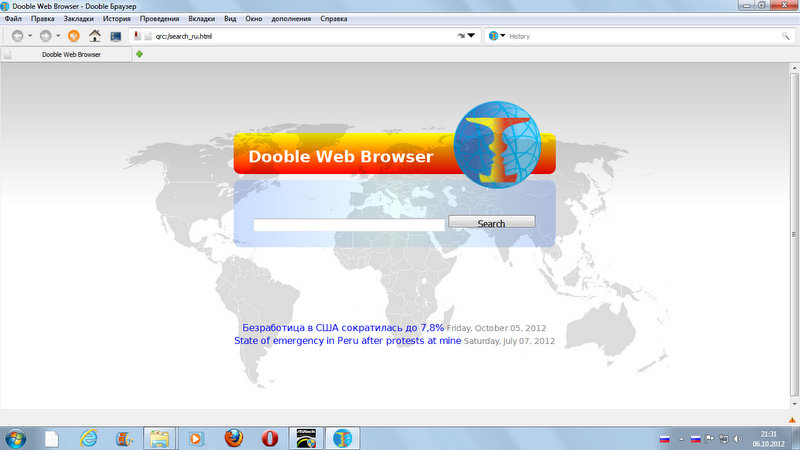Click the Friday, October 05, 2012 date text
800x450 pixels.
496,328
